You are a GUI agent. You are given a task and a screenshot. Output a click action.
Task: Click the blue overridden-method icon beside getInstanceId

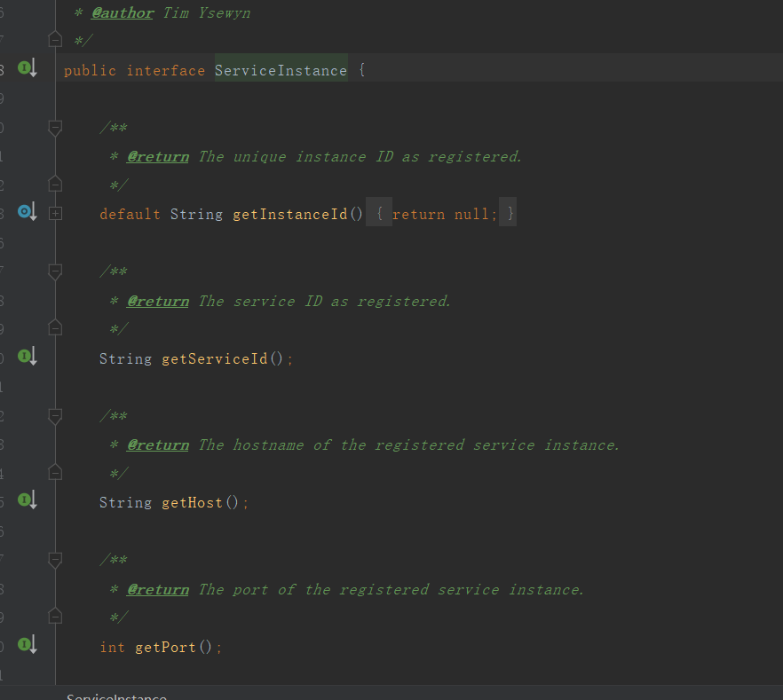pyautogui.click(x=27, y=212)
